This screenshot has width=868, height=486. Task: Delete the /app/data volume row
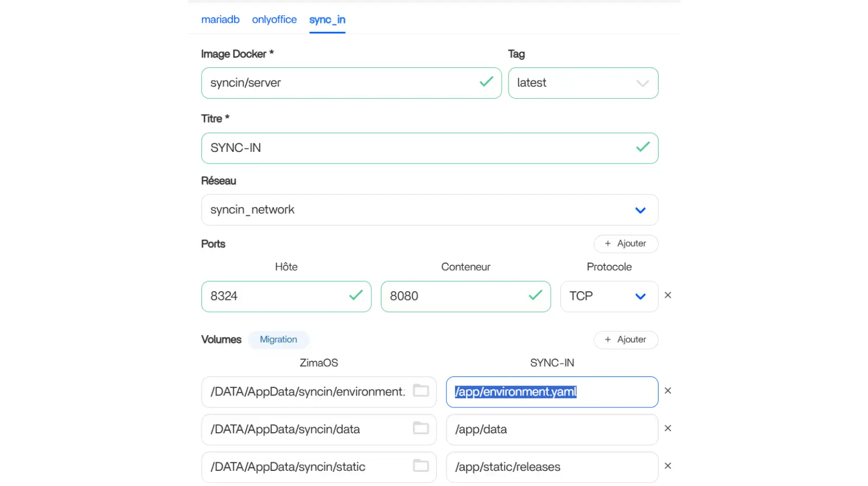pos(668,429)
